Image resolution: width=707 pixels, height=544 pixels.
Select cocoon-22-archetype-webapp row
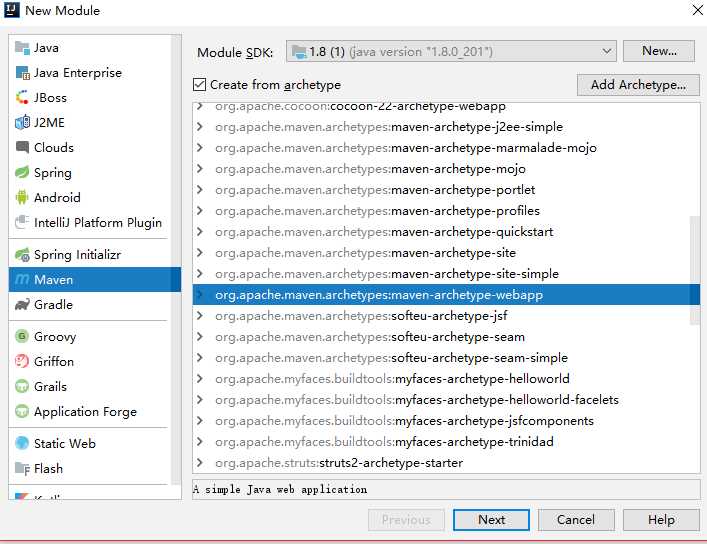446,108
